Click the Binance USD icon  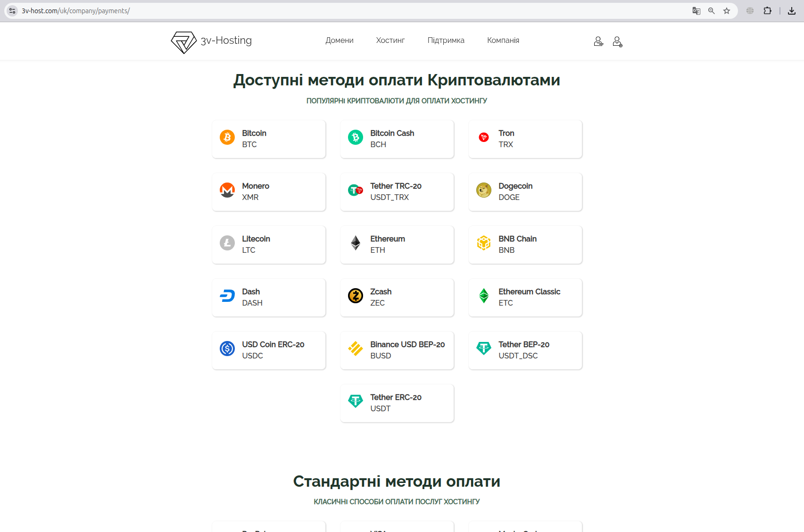[356, 349]
